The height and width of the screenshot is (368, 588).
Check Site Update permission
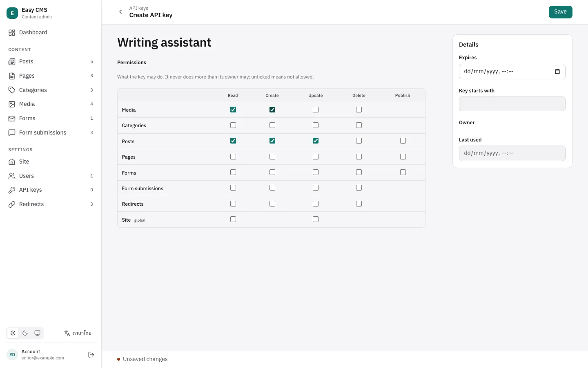pyautogui.click(x=316, y=219)
